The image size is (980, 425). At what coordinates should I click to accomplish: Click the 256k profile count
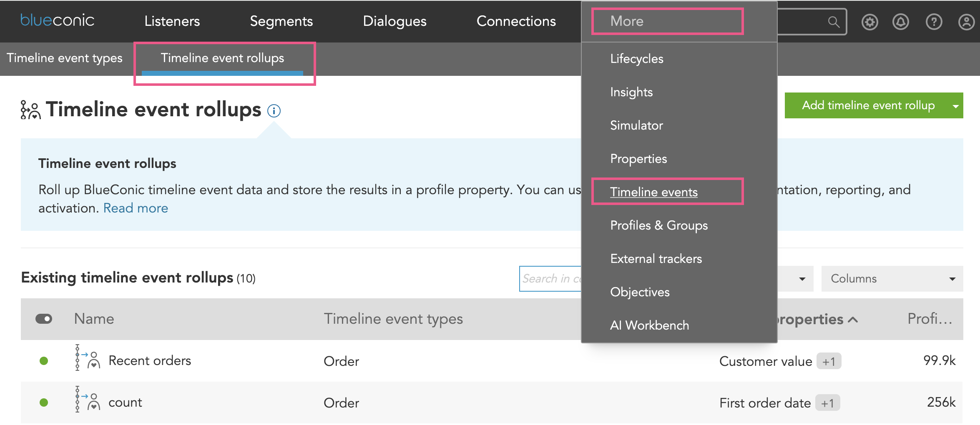pyautogui.click(x=941, y=402)
